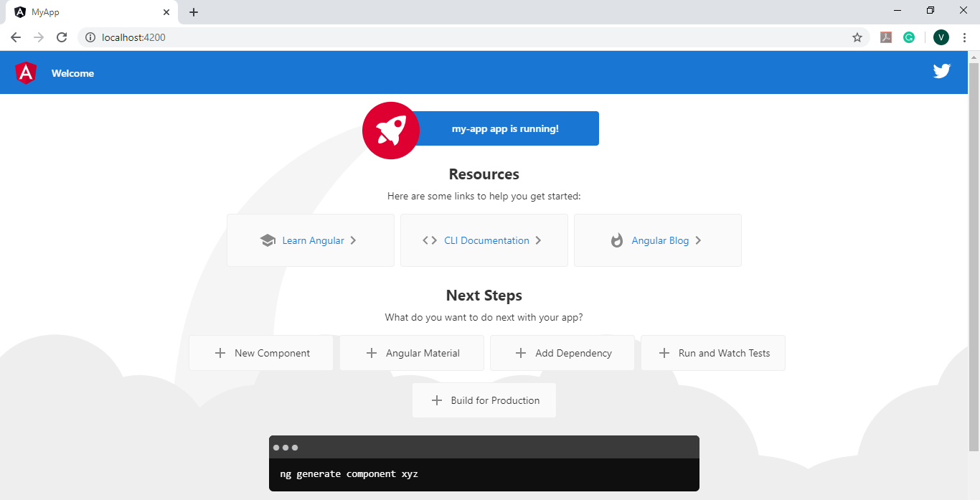
Task: Select the Angular Material card label
Action: [423, 353]
